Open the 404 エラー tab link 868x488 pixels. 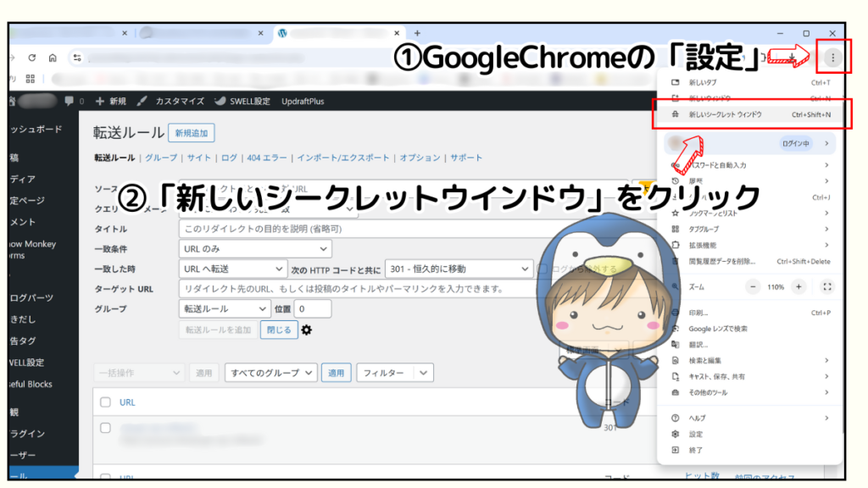267,158
